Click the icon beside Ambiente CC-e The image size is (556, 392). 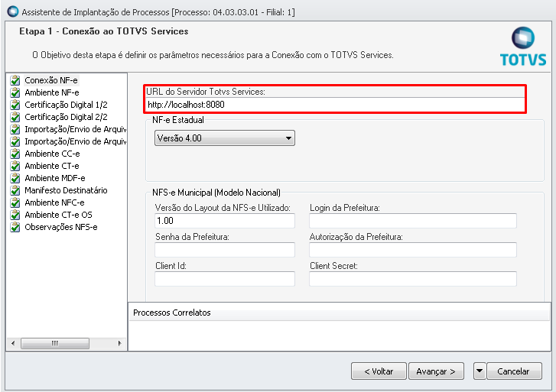[x=15, y=154]
